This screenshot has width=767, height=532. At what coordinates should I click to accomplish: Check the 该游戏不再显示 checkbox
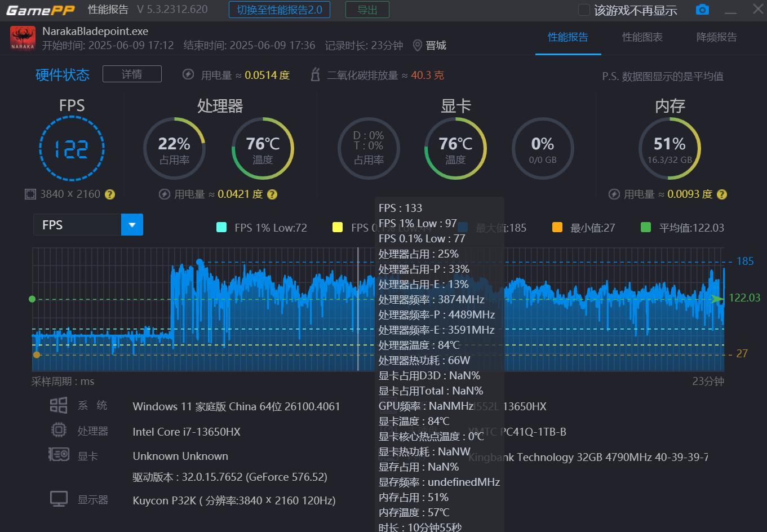click(x=584, y=10)
